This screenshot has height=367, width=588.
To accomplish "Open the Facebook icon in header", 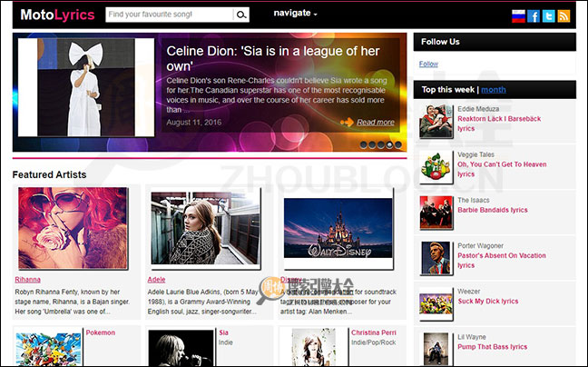I will (x=534, y=16).
